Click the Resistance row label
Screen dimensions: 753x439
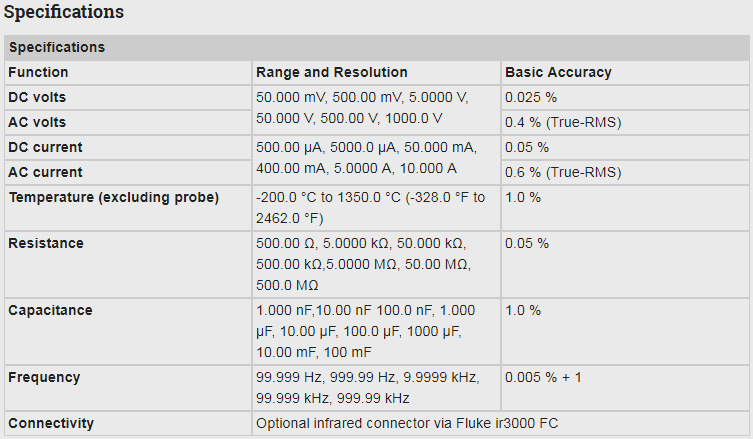click(46, 243)
